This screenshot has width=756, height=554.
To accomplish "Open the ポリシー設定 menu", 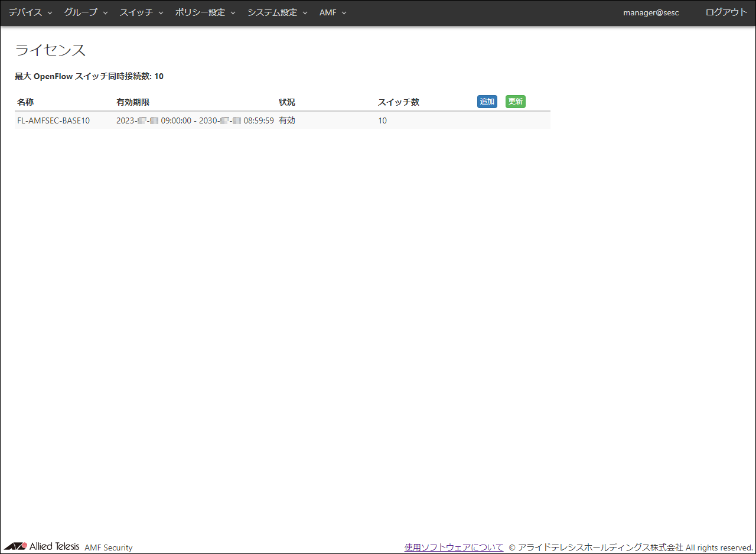I will pos(200,12).
